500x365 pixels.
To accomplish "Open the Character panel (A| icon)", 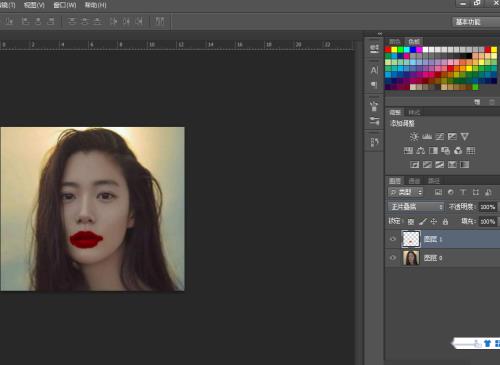I will click(374, 70).
